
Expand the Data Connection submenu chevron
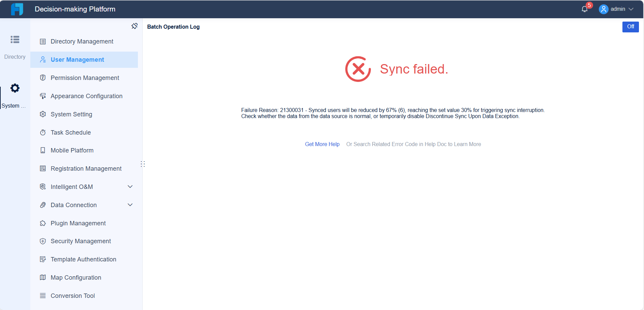pos(130,205)
